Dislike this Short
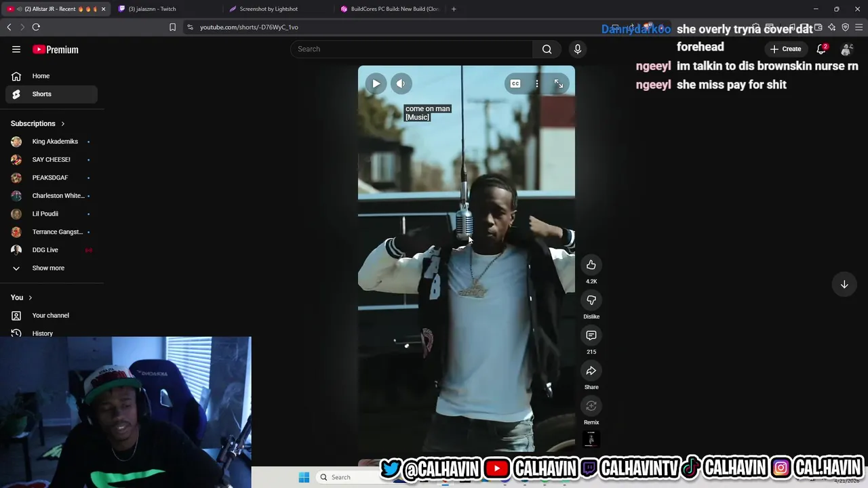The image size is (868, 488). [591, 300]
